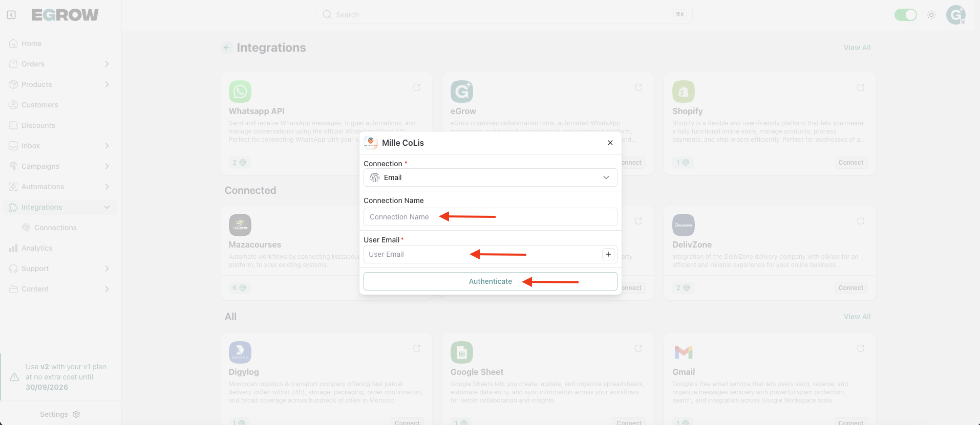Close the Mille CoLis dialog
The width and height of the screenshot is (980, 425).
tap(610, 143)
